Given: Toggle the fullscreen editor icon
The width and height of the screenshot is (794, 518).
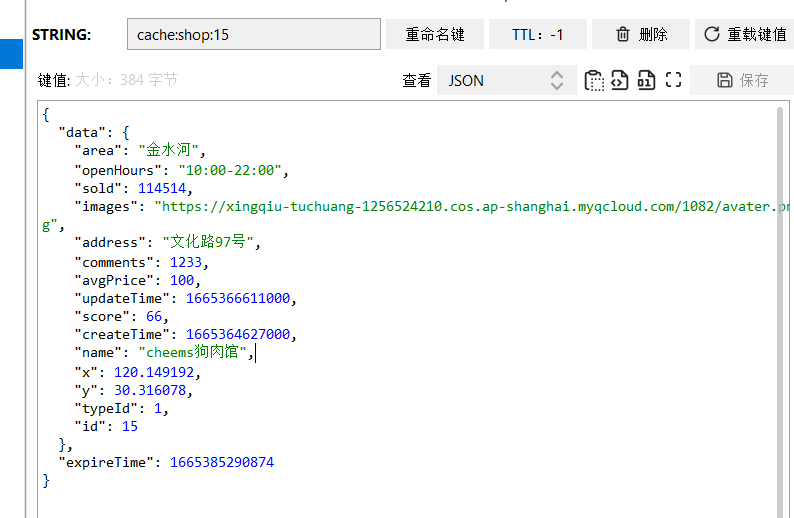Looking at the screenshot, I should pos(673,81).
